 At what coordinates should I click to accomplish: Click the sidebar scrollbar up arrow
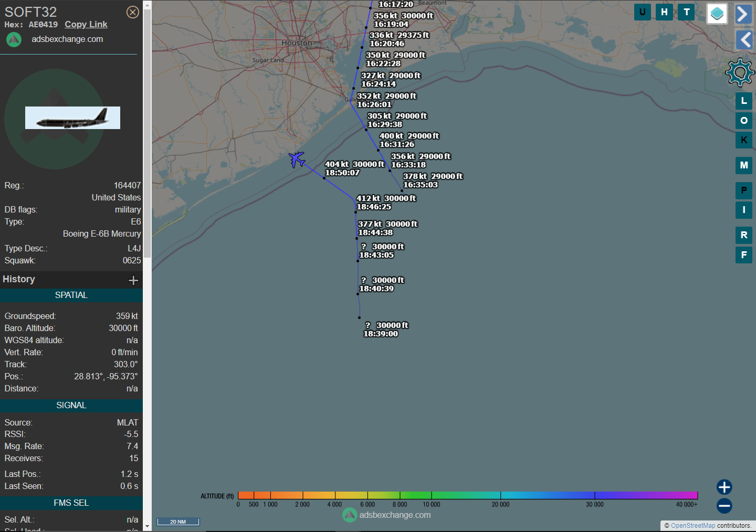pyautogui.click(x=147, y=5)
